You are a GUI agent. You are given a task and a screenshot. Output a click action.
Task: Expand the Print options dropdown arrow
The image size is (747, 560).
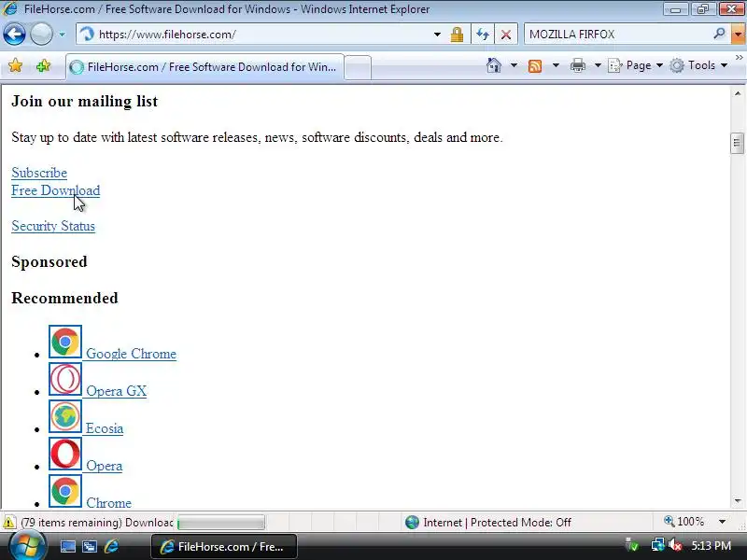click(x=598, y=65)
